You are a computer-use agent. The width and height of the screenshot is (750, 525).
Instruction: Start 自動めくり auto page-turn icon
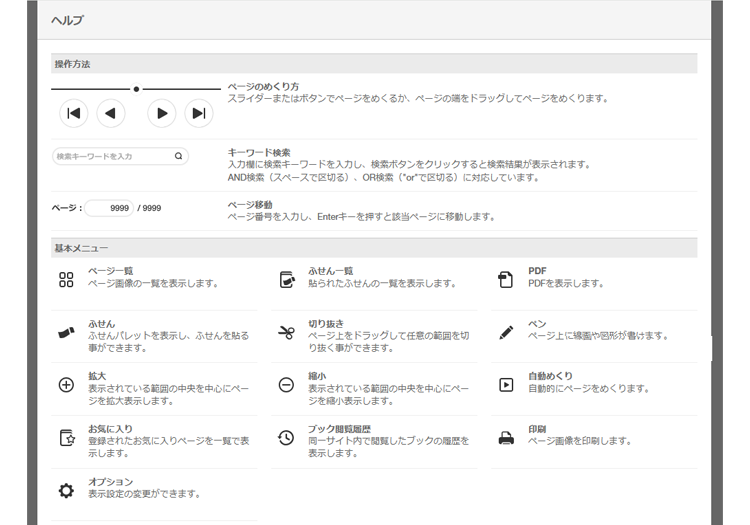click(x=506, y=385)
